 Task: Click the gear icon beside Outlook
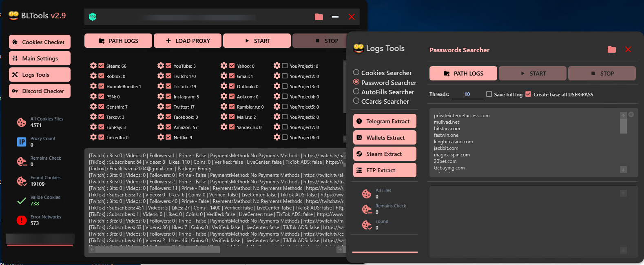pyautogui.click(x=224, y=86)
